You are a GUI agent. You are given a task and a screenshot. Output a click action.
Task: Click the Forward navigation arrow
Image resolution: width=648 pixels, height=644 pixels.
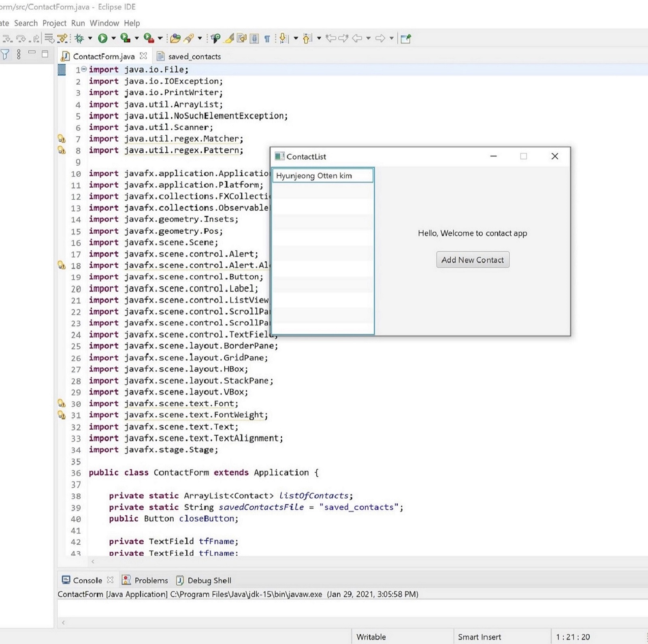[x=380, y=38]
